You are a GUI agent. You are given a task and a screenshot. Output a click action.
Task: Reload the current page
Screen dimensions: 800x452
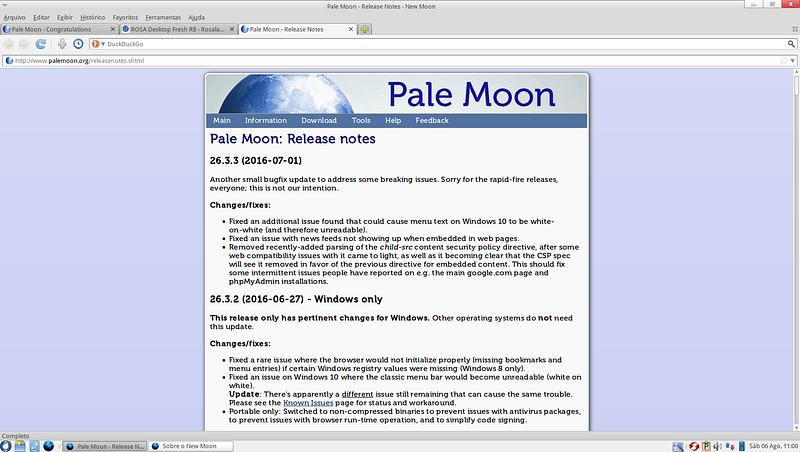pos(41,44)
